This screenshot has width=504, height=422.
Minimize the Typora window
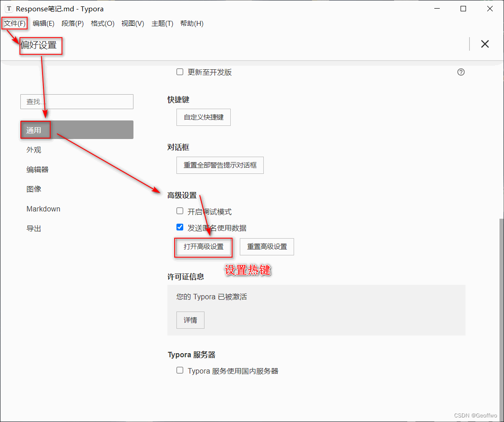tap(437, 9)
